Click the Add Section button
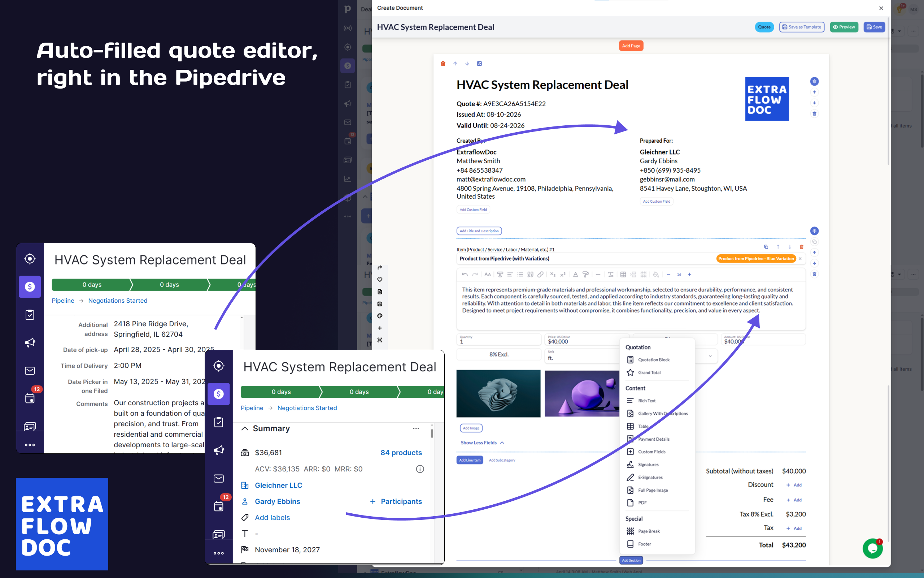Viewport: 924px width, 578px height. [x=631, y=560]
